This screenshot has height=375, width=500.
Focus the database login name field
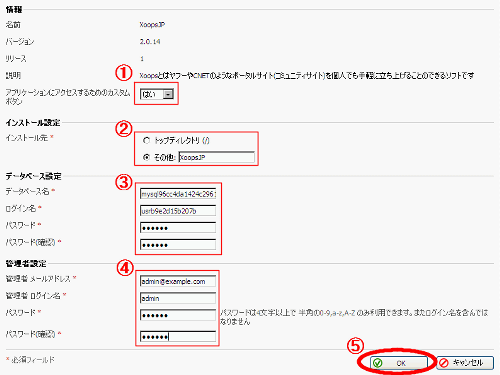pyautogui.click(x=178, y=211)
